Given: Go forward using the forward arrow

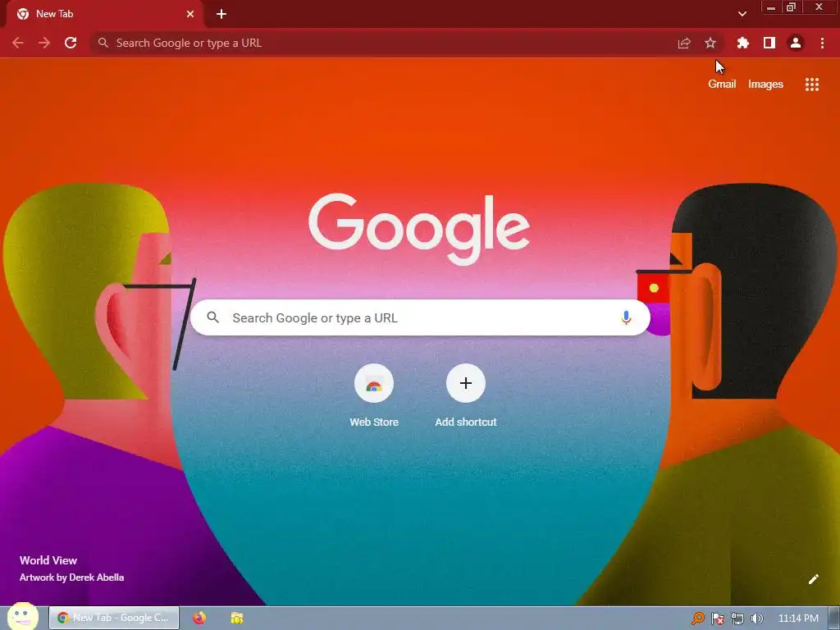Looking at the screenshot, I should click(x=44, y=43).
